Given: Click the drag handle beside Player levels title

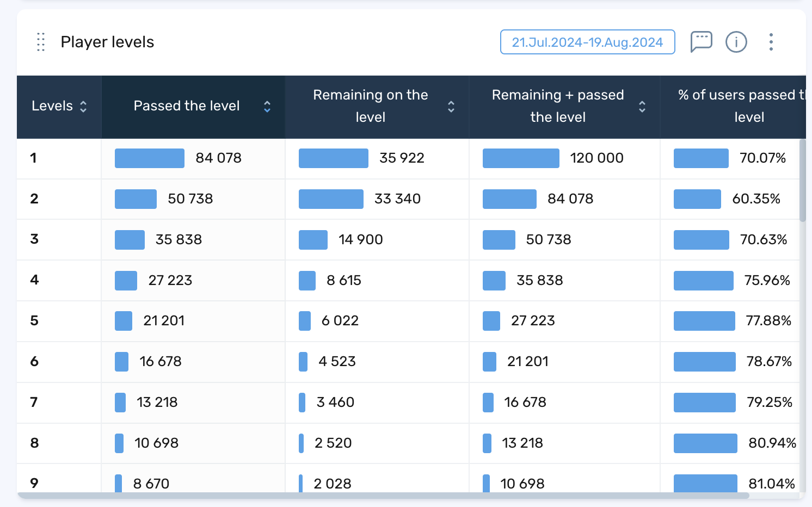Looking at the screenshot, I should coord(40,41).
